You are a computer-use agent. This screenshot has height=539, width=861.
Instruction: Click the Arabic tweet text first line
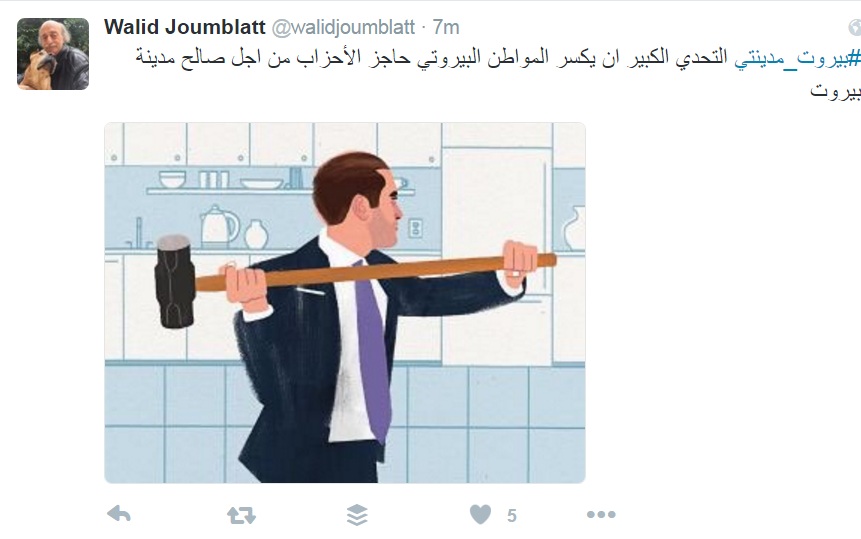[x=497, y=58]
